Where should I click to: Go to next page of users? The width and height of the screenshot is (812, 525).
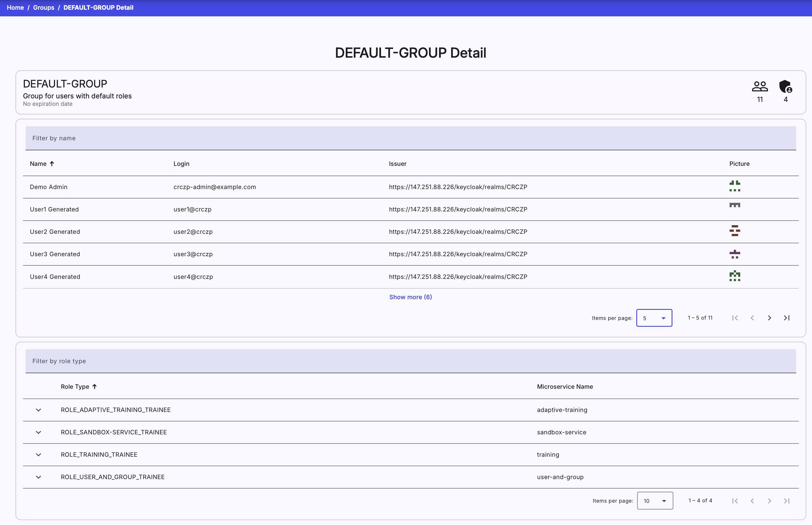[769, 318]
